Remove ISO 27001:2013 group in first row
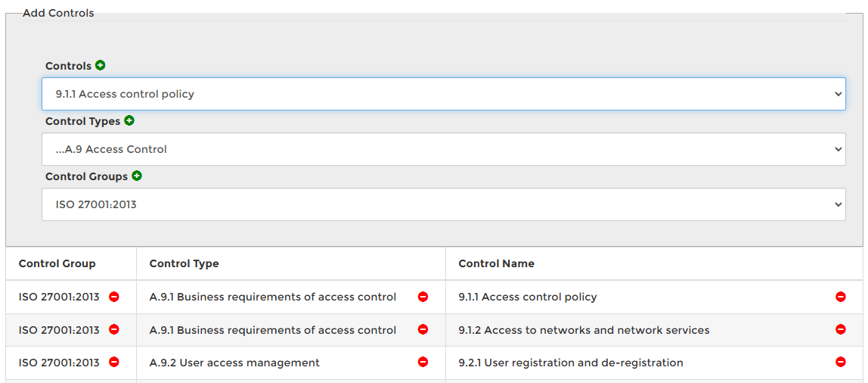868x383 pixels. click(114, 297)
